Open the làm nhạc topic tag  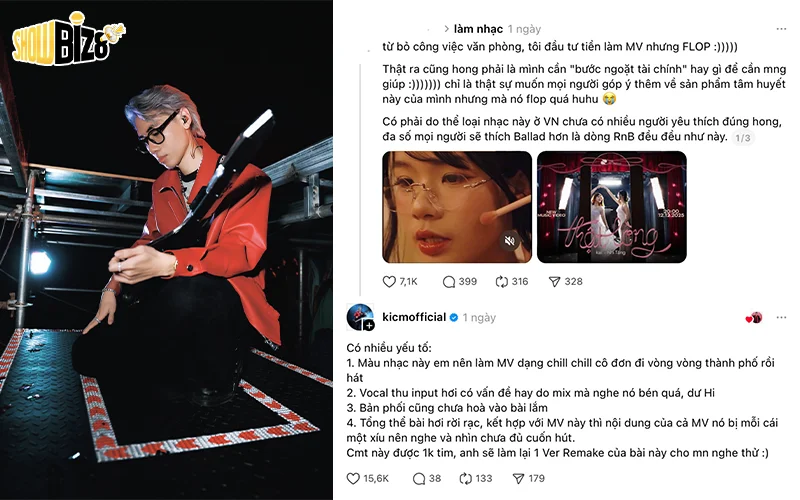478,29
